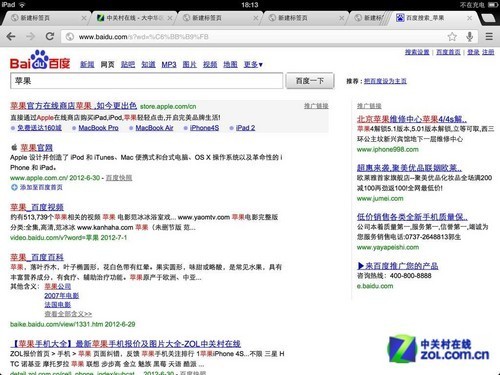
Task: Tap the browser back arrow
Action: [x=11, y=36]
